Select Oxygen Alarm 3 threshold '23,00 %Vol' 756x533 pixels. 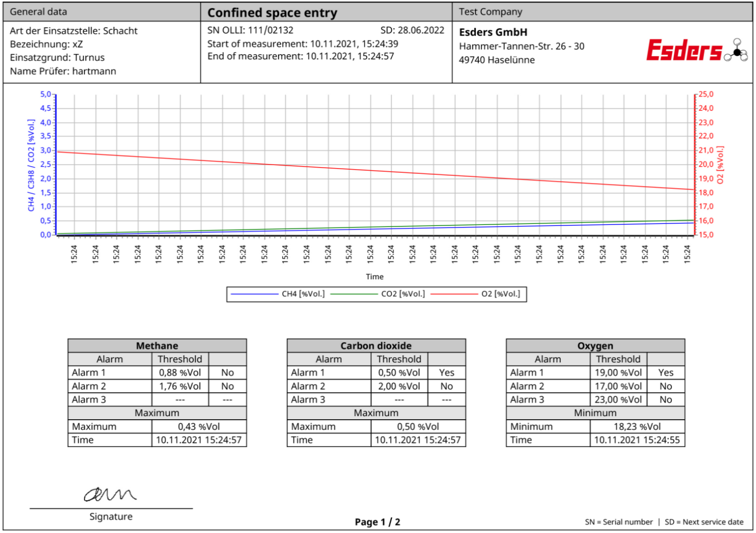618,399
